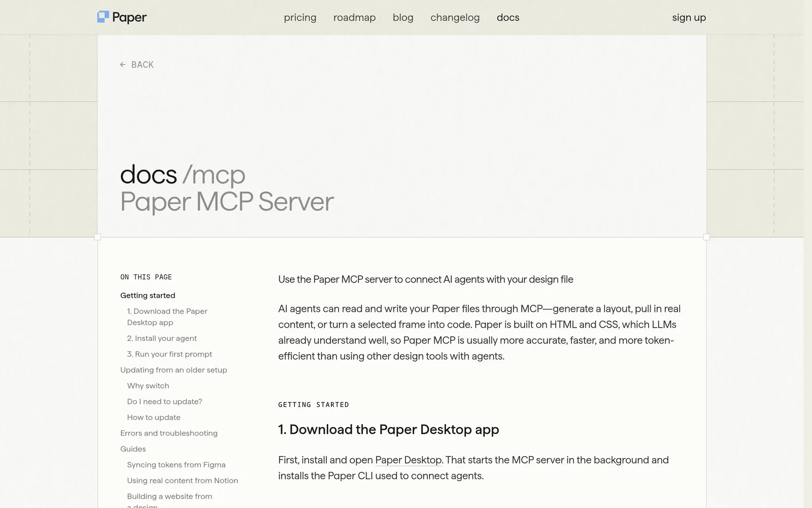Click the docs /mcp breadcrumb heading

click(x=183, y=175)
